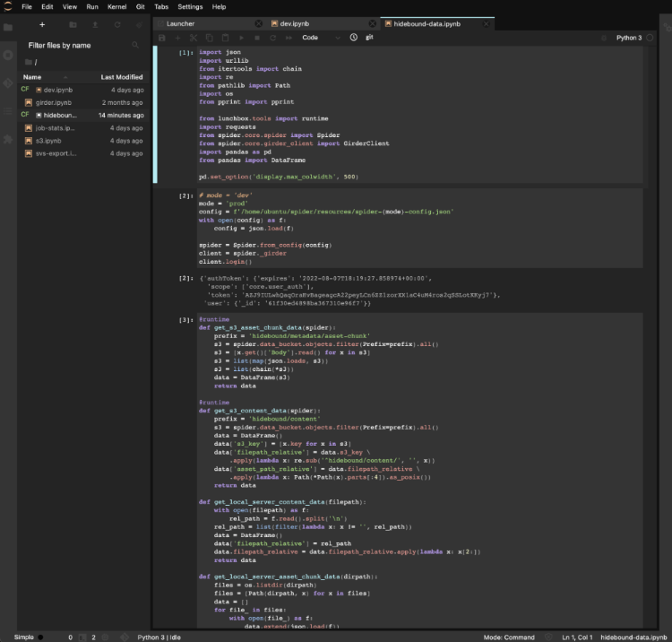Close the Launcher tab
672x642 pixels.
[258, 23]
